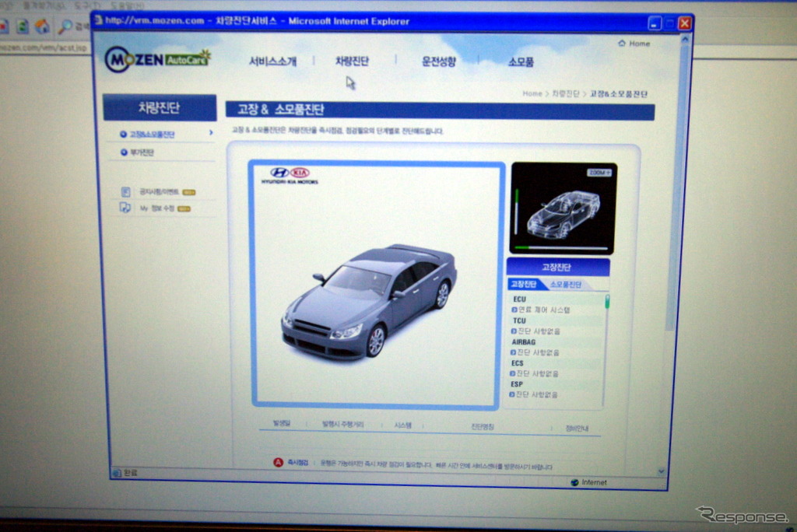Click the Home icon link at top right

[634, 44]
